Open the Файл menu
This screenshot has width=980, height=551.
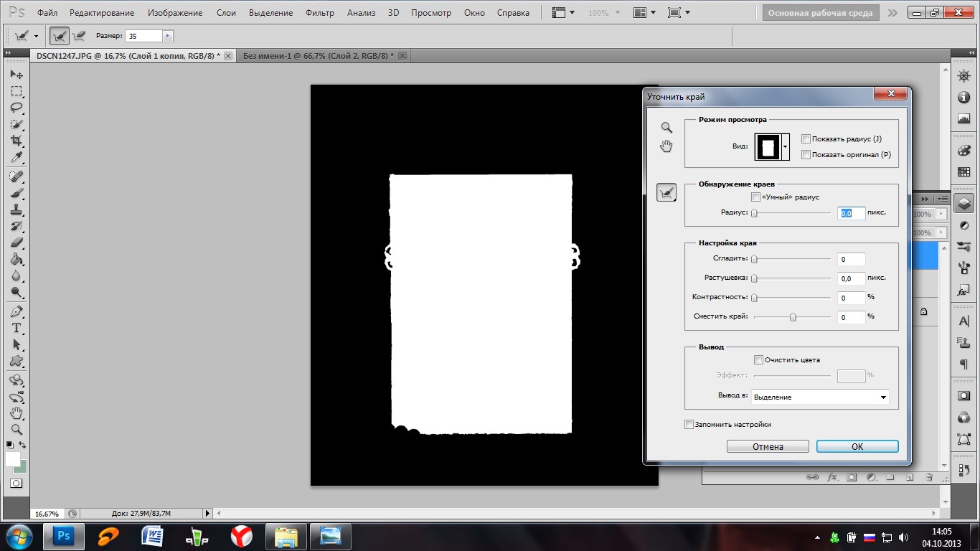(47, 13)
